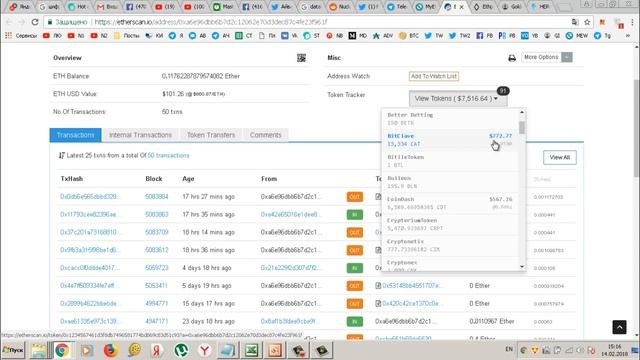Open the MD Medium bookmark
The width and height of the screenshot is (640, 360).
click(x=358, y=36)
